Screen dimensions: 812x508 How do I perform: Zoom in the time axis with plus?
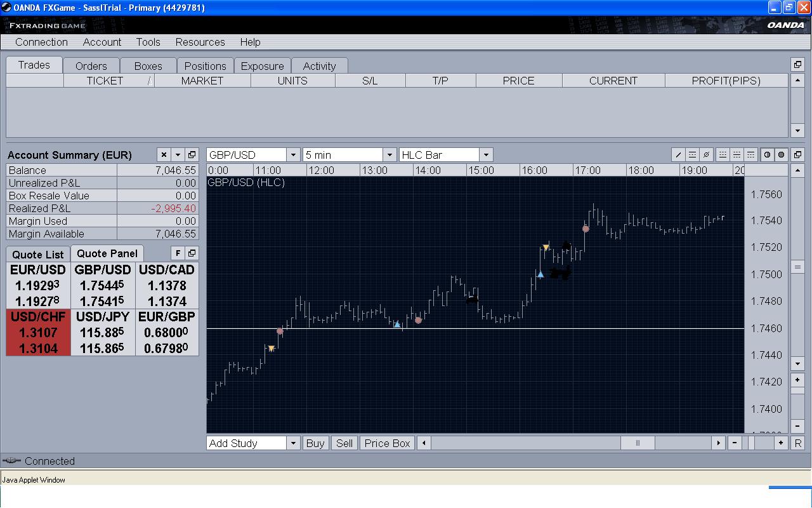(x=780, y=443)
